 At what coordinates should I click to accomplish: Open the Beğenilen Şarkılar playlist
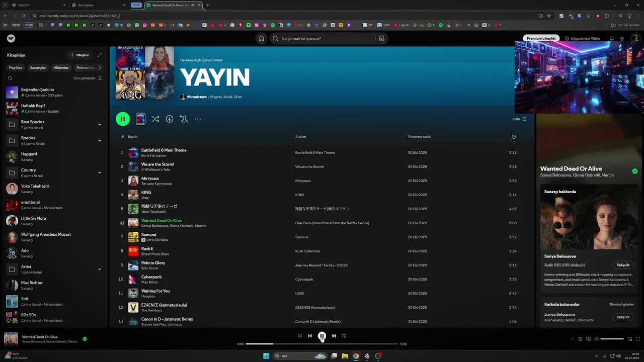tap(54, 93)
